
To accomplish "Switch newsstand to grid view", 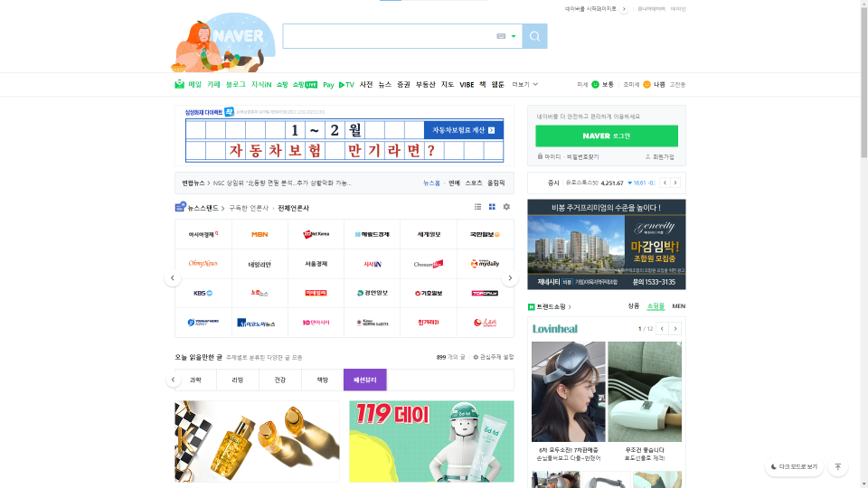I will 492,207.
